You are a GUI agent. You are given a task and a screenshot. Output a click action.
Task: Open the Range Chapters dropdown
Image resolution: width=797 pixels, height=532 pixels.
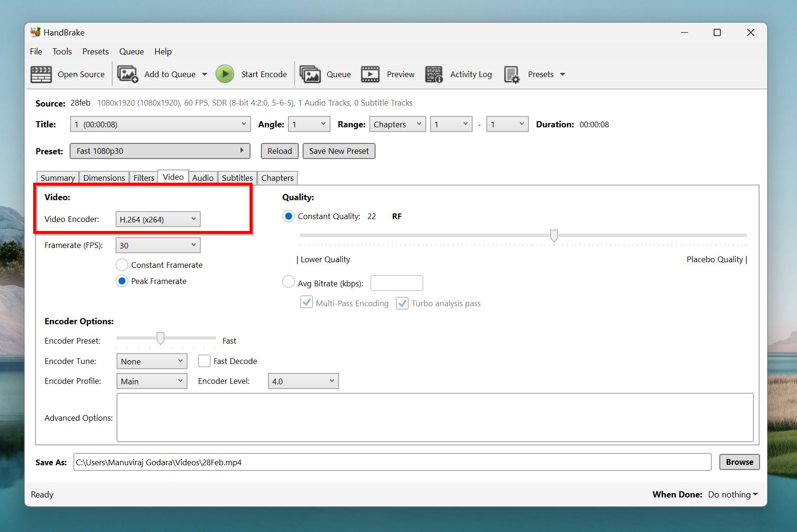pyautogui.click(x=397, y=124)
